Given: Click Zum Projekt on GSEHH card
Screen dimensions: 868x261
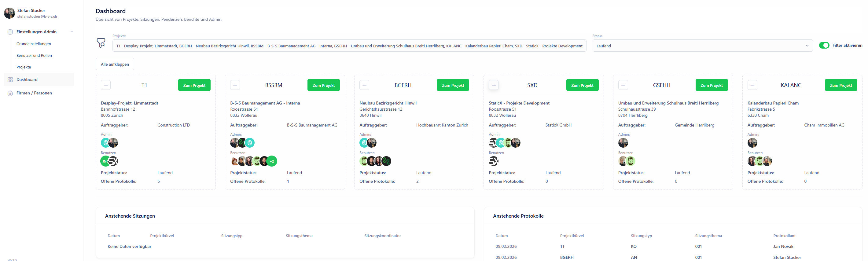Looking at the screenshot, I should coord(712,85).
